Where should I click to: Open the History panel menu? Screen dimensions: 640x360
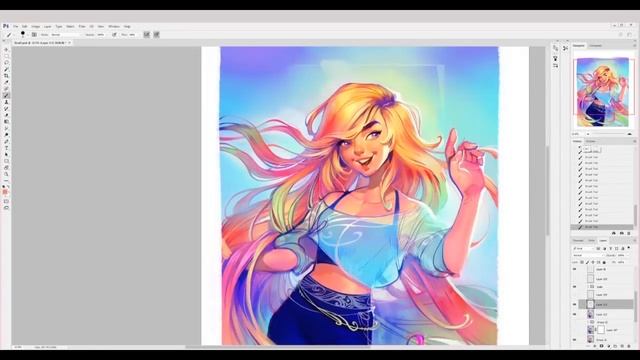click(x=634, y=141)
